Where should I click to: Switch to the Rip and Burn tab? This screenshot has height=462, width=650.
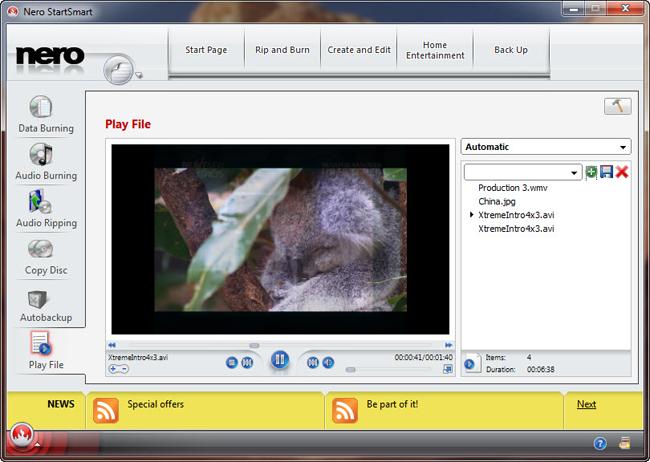[282, 49]
